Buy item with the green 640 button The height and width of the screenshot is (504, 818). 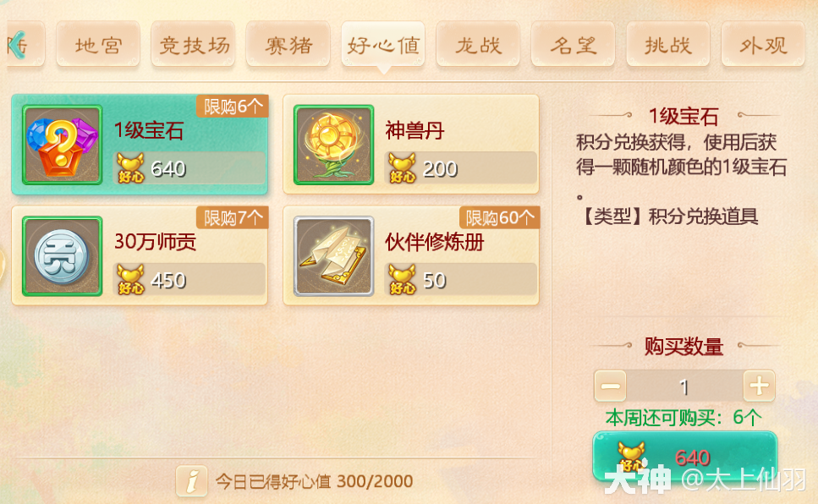tap(685, 457)
